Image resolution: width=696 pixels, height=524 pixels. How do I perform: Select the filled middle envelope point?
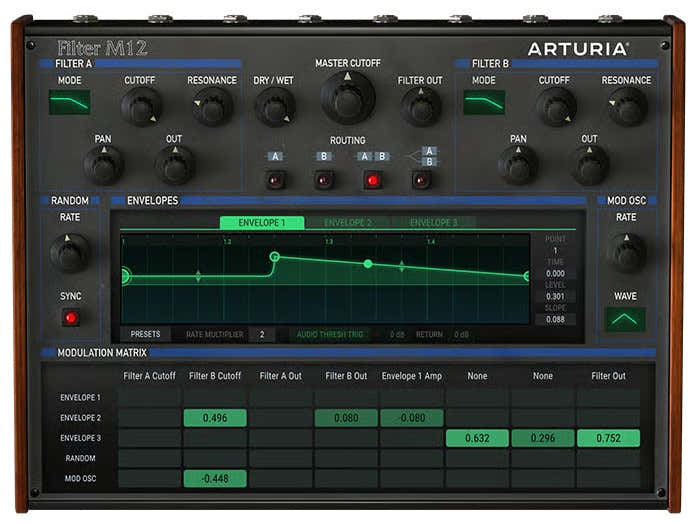pos(368,264)
